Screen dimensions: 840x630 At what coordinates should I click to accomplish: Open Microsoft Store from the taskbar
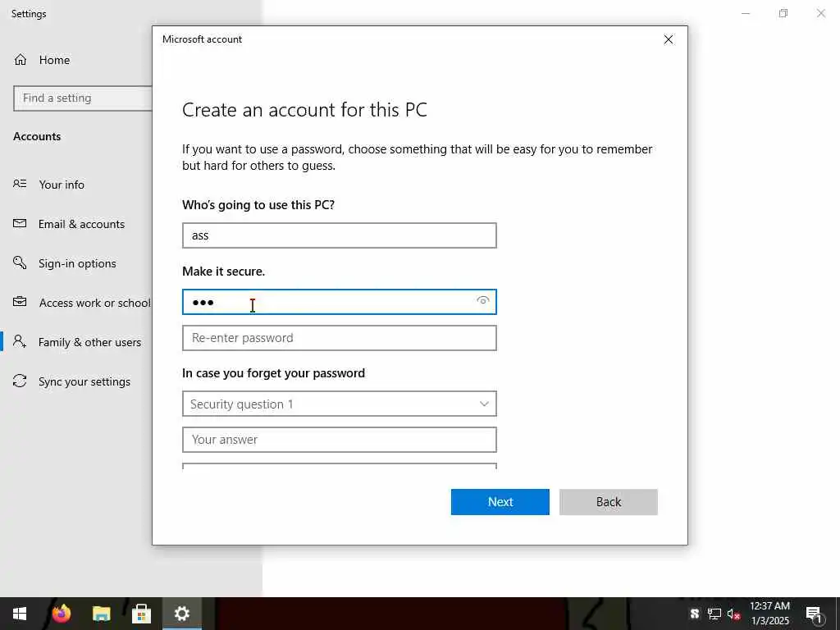(141, 614)
